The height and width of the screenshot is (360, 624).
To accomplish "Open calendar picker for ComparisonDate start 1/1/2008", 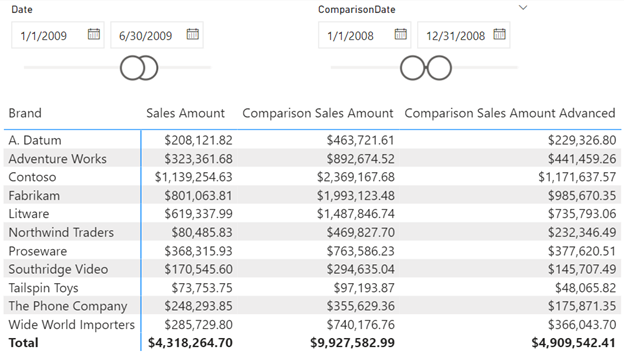I will point(400,34).
